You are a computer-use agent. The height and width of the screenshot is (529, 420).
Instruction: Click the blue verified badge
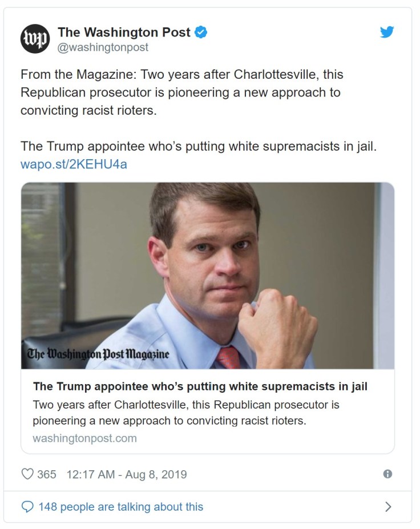(201, 33)
